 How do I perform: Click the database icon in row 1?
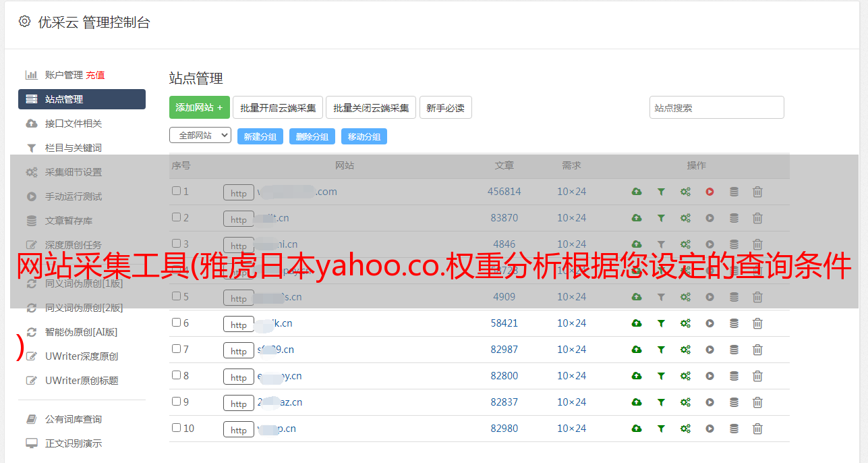[x=734, y=192]
